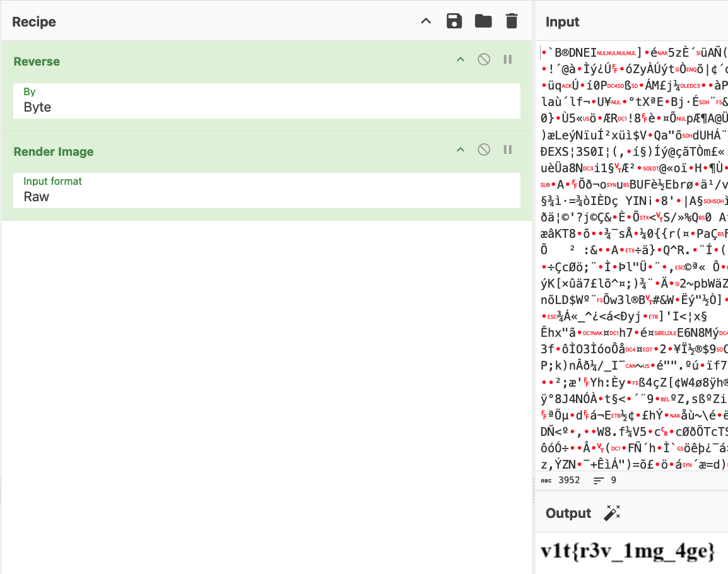The image size is (728, 574).
Task: Click the rendered output image v1t{r3v_1mg_4ge}
Action: tap(628, 551)
